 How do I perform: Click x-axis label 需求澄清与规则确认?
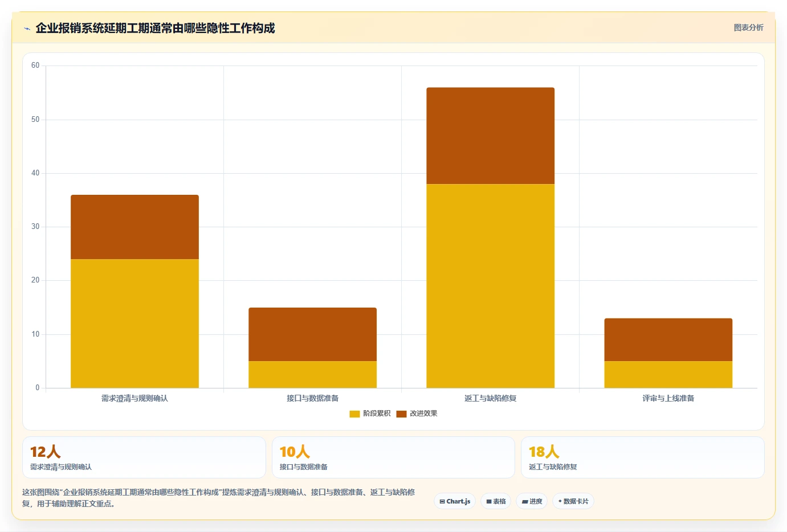pos(134,398)
